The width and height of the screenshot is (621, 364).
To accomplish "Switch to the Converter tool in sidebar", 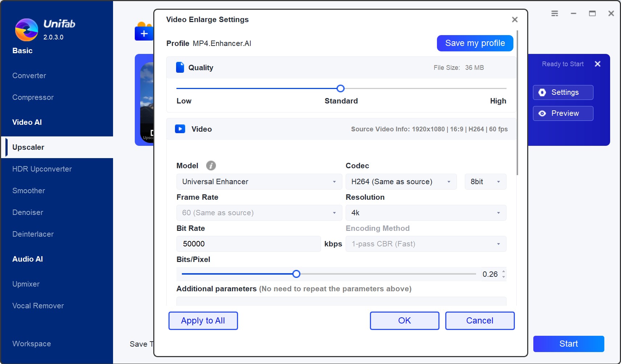I will click(29, 76).
